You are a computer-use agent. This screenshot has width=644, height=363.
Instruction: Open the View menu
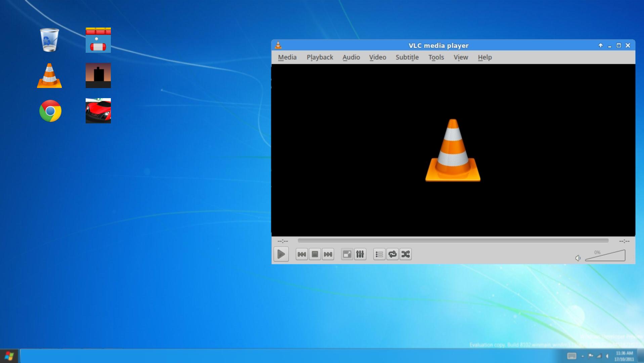click(x=461, y=57)
